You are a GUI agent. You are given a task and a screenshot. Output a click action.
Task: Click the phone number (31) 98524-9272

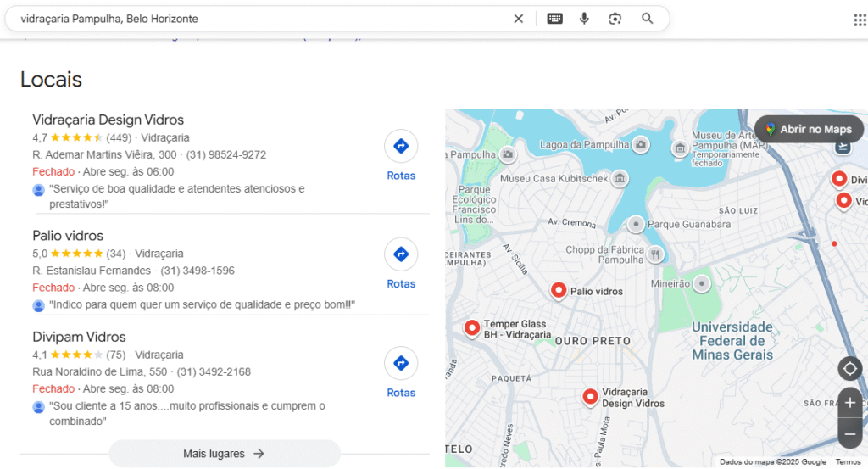click(225, 154)
